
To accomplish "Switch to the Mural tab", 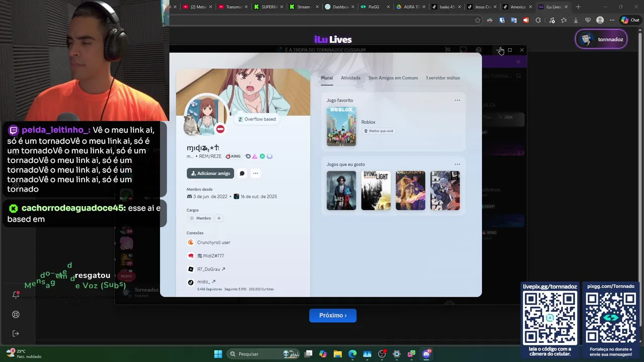I will 327,78.
